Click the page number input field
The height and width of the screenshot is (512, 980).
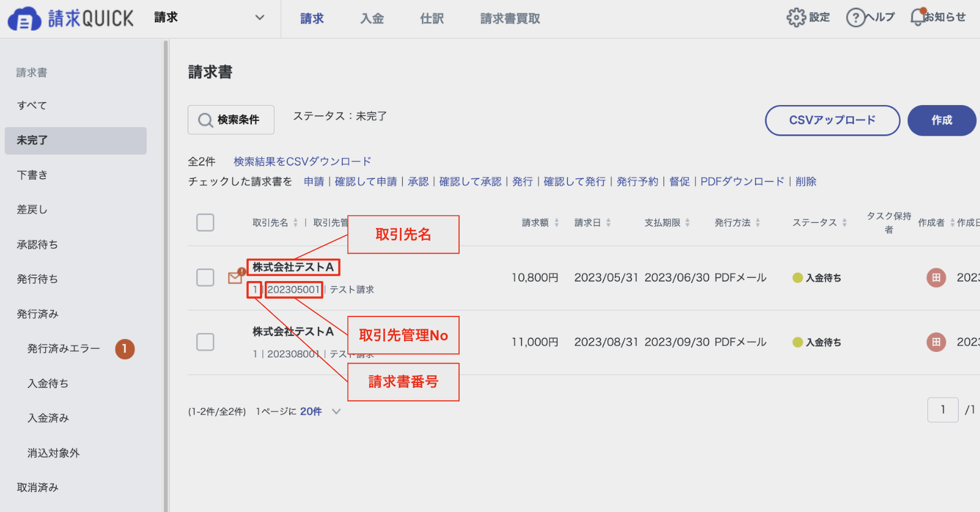943,410
